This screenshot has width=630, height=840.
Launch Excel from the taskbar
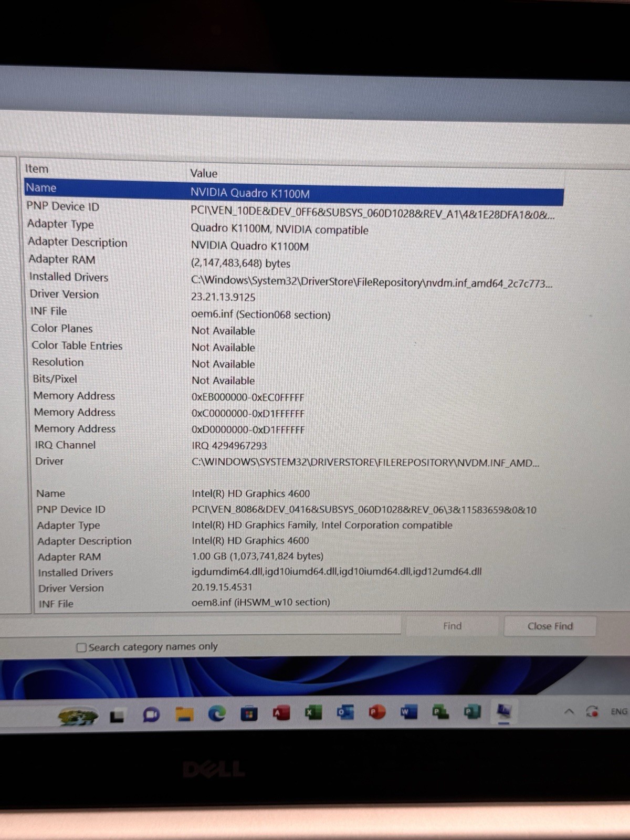[x=313, y=712]
